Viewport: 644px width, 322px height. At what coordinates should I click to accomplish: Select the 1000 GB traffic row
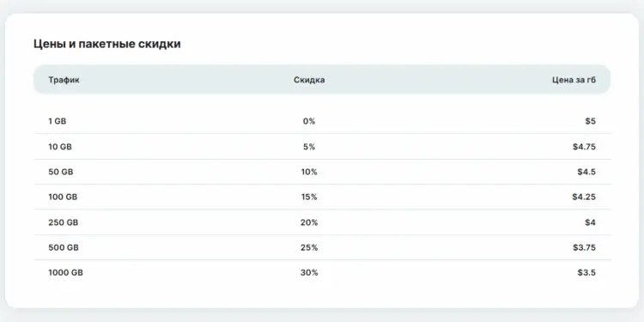click(x=322, y=272)
